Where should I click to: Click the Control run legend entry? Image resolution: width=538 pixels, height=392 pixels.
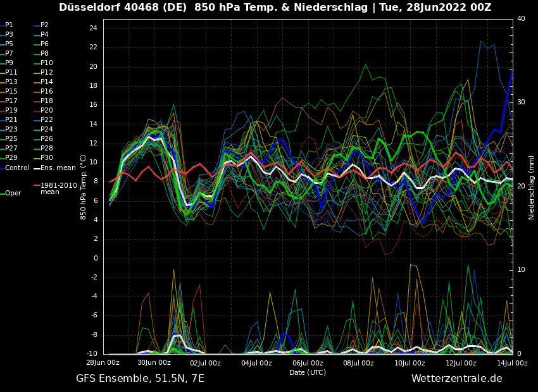pyautogui.click(x=17, y=168)
